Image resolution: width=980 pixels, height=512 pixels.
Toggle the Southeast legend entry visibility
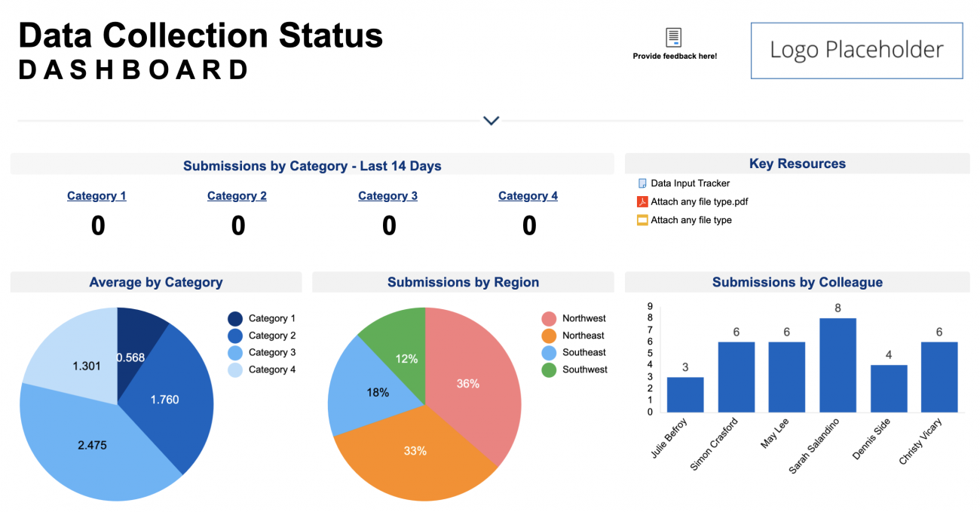pyautogui.click(x=547, y=352)
